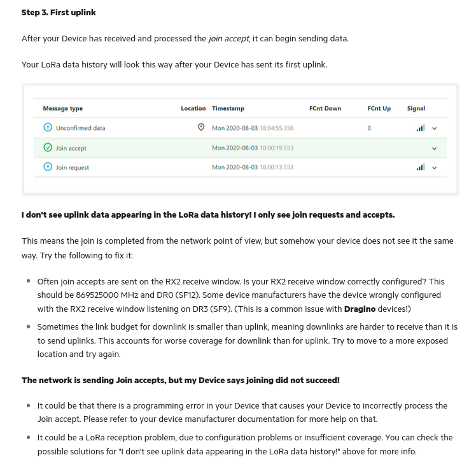Image resolution: width=476 pixels, height=469 pixels.
Task: Click the Signal column header
Action: coord(416,108)
